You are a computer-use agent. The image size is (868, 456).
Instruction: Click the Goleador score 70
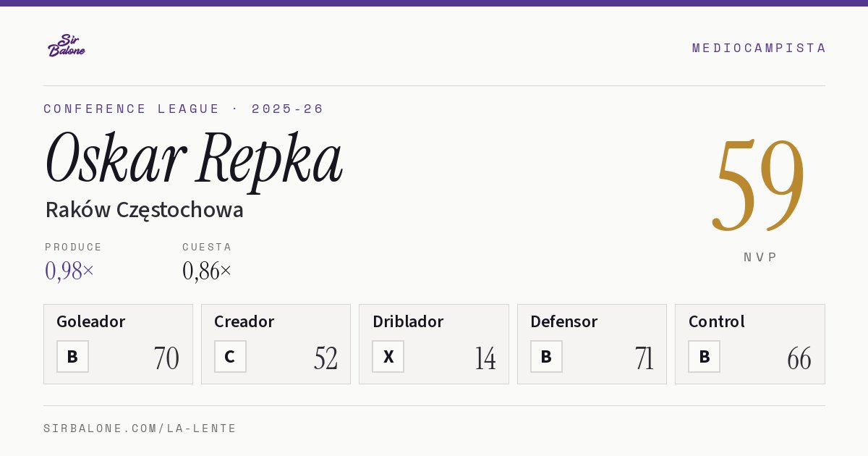tap(166, 358)
